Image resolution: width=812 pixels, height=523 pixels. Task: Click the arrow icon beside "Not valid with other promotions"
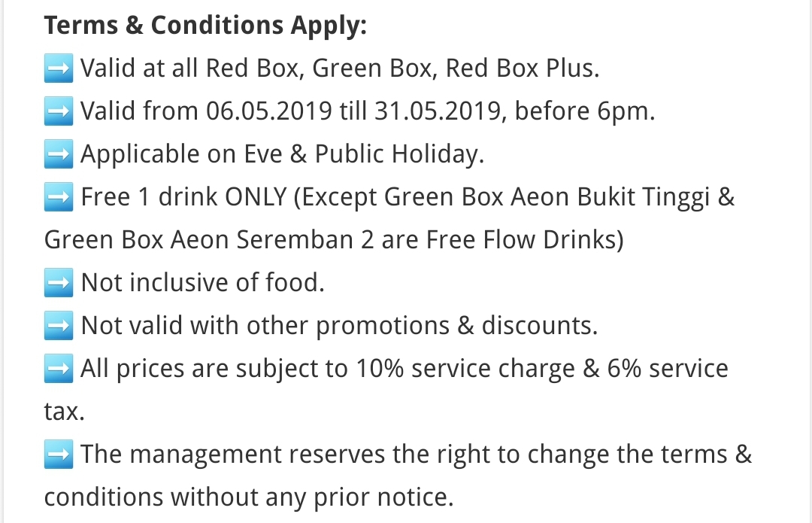coord(59,326)
